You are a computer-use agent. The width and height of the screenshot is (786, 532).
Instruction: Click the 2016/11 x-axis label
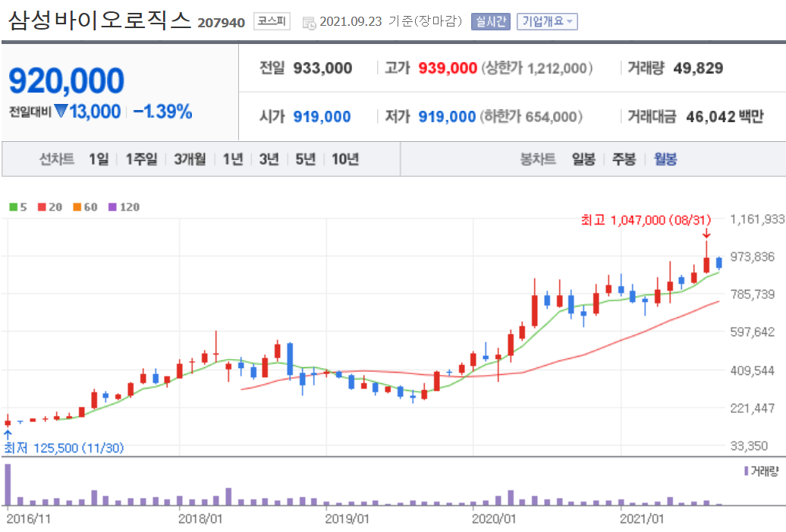pyautogui.click(x=29, y=519)
